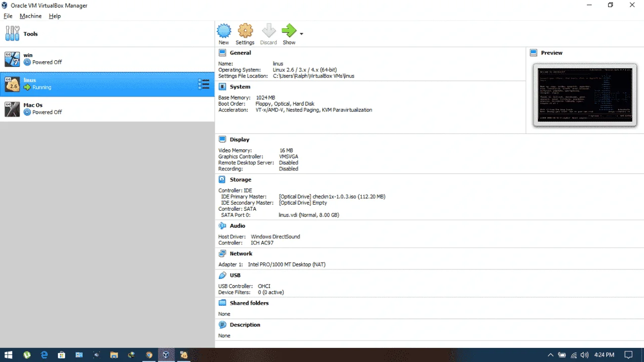Click the General section icon
This screenshot has width=644, height=362.
pos(222,53)
